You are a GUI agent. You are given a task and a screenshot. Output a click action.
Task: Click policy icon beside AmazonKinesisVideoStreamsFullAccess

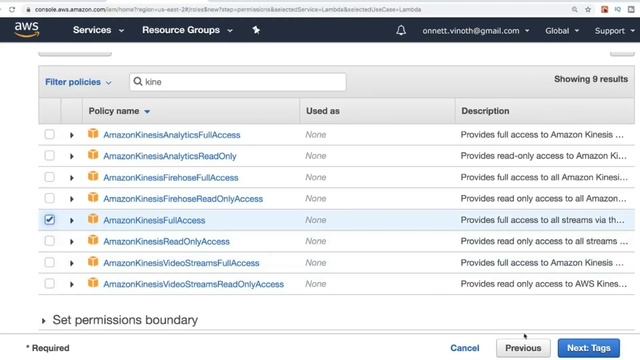coord(93,262)
